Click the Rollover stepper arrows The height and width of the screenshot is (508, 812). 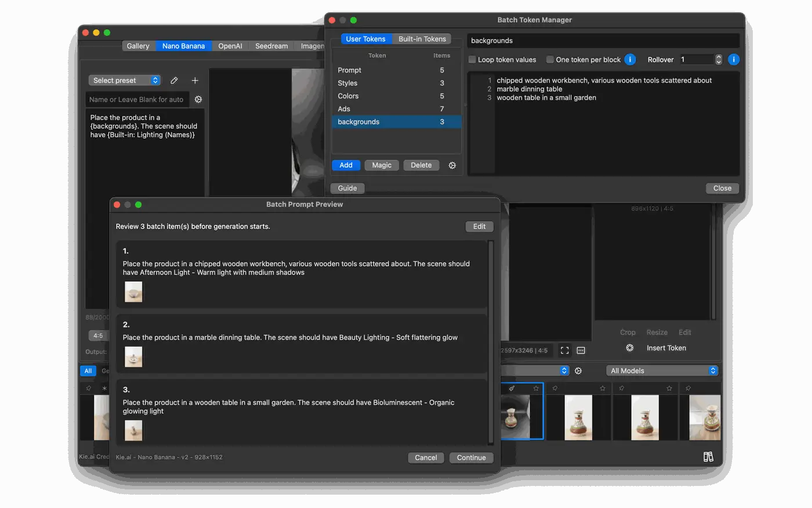(x=719, y=59)
